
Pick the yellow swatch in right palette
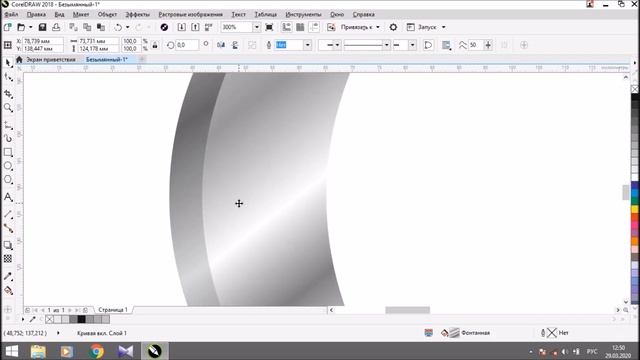pyautogui.click(x=635, y=209)
